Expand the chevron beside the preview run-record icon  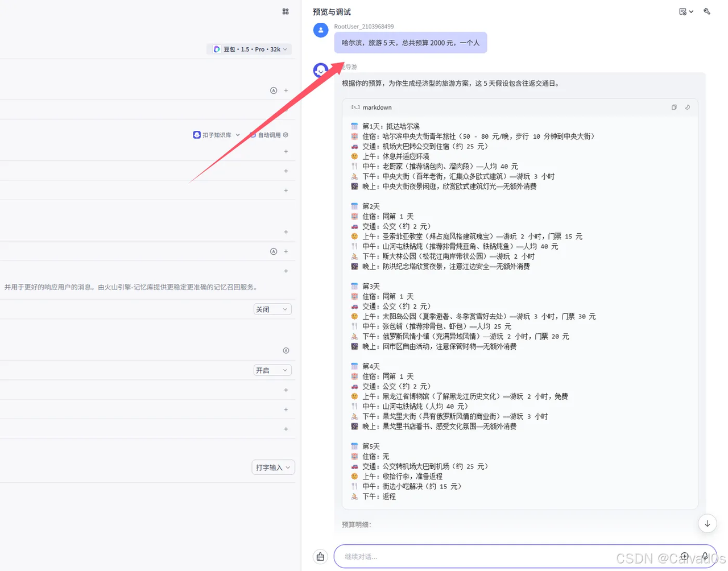[691, 11]
